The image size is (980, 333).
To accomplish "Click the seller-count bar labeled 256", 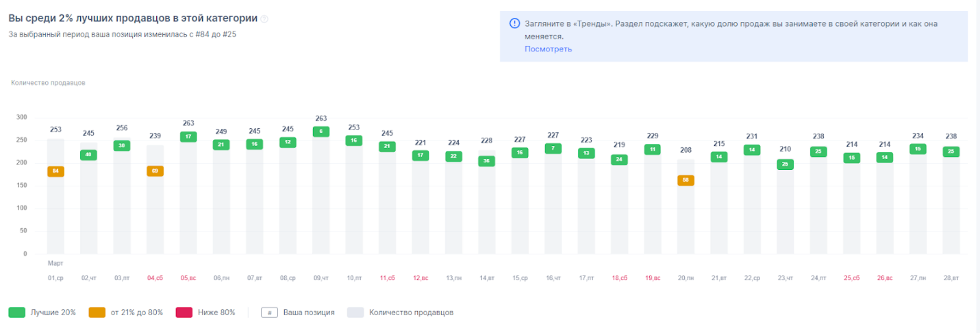I will 122,206.
